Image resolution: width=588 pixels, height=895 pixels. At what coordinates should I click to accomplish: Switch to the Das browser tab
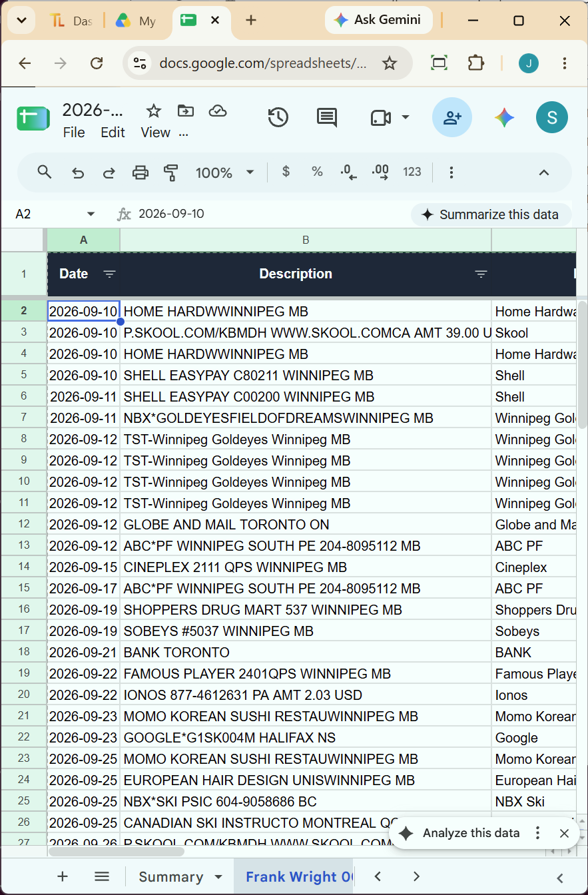(x=71, y=21)
